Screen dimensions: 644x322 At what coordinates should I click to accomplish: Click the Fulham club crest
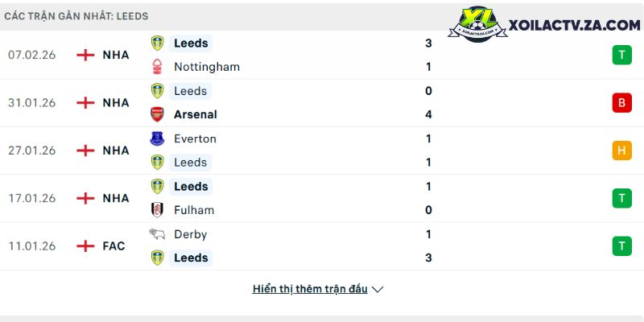click(158, 210)
